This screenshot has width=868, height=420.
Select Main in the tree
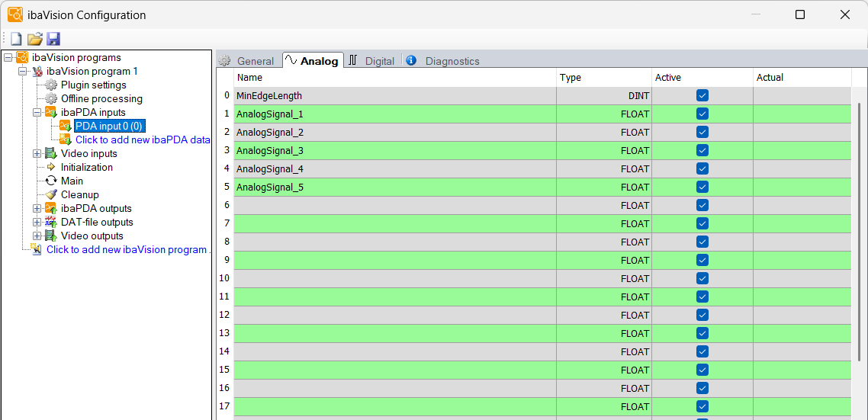(x=72, y=181)
